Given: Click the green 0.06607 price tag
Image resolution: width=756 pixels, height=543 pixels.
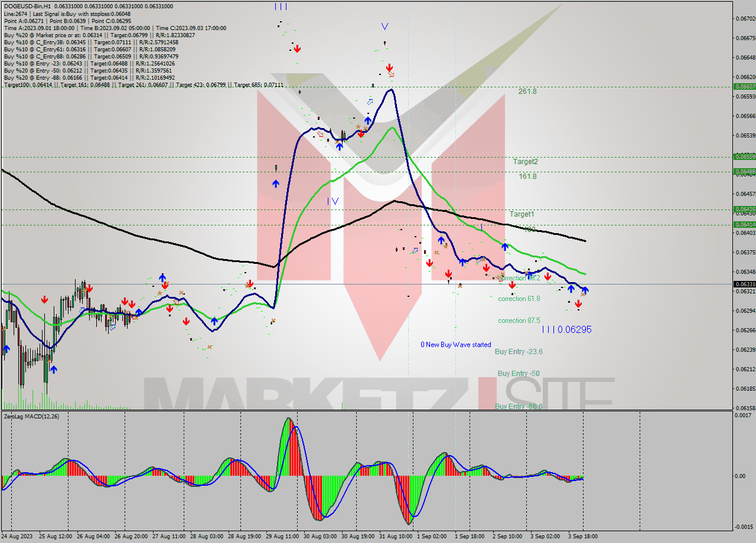Looking at the screenshot, I should pos(744,86).
